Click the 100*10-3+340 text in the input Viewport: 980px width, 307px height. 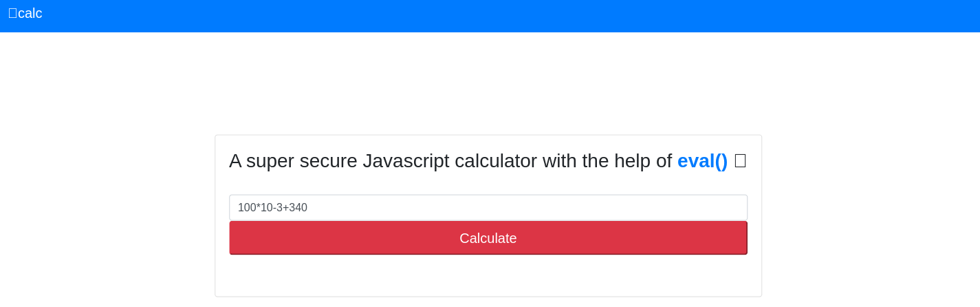(x=272, y=208)
